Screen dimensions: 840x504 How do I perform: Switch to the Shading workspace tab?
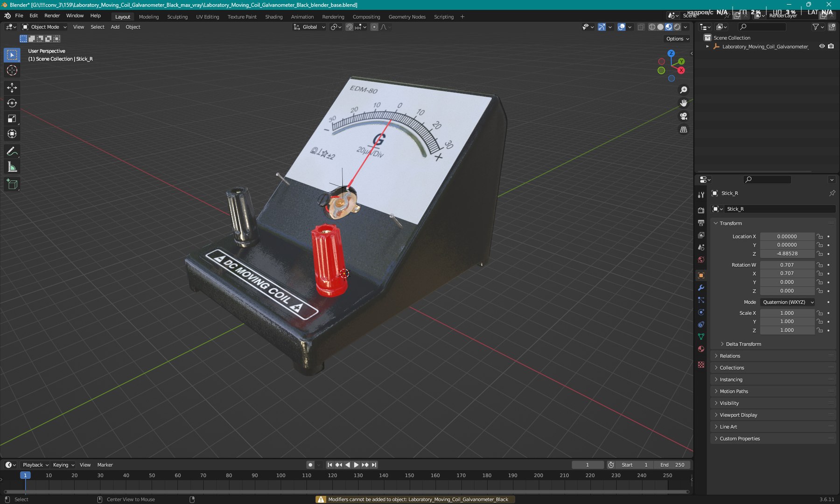tap(274, 17)
